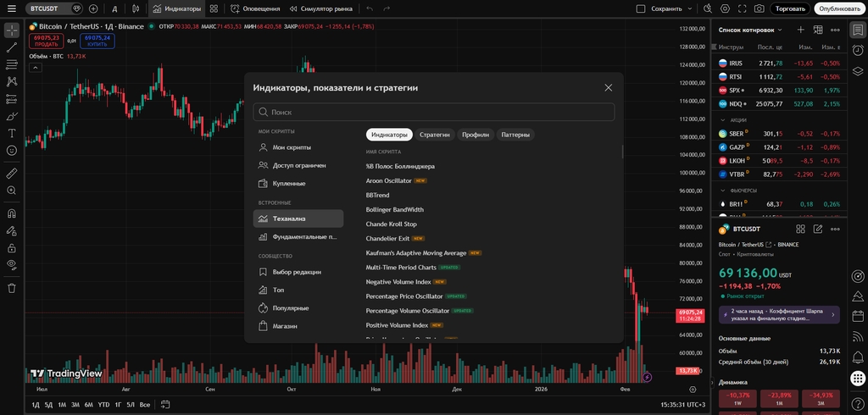The width and height of the screenshot is (868, 415).
Task: Click the undo arrow
Action: (370, 8)
